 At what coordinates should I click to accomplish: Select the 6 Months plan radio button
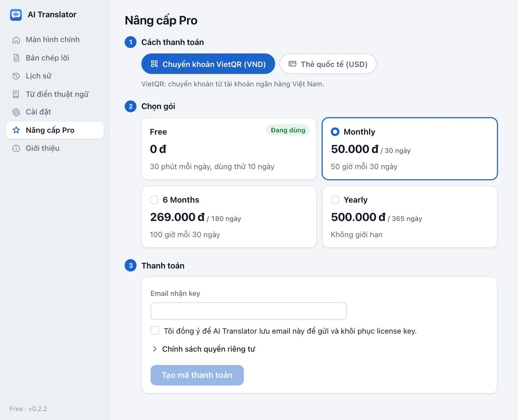[x=154, y=200]
